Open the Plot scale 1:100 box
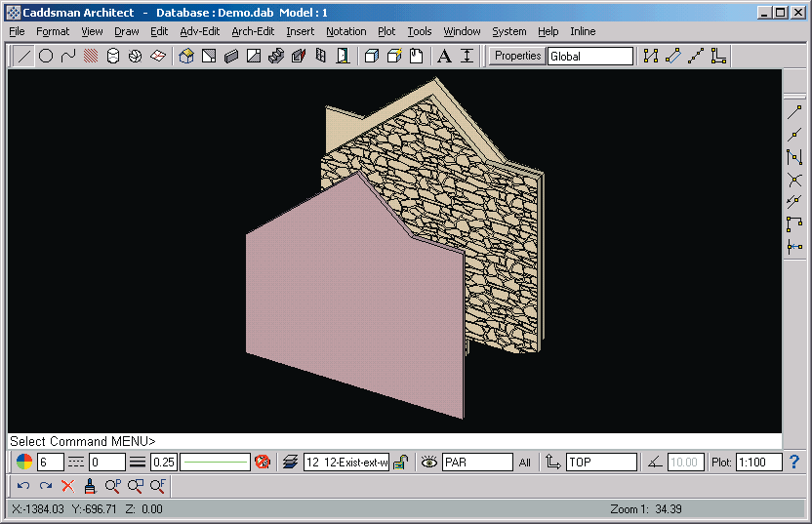 click(x=758, y=463)
